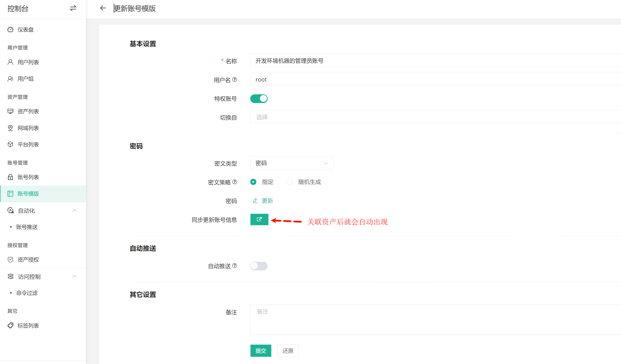Select the 随机生成 radio option
The width and height of the screenshot is (621, 364).
click(289, 182)
